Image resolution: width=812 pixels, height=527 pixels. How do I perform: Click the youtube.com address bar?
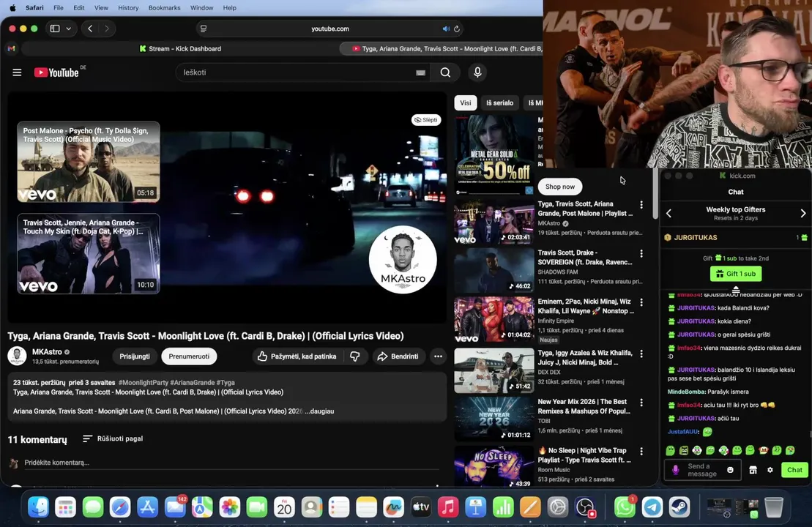click(x=330, y=29)
